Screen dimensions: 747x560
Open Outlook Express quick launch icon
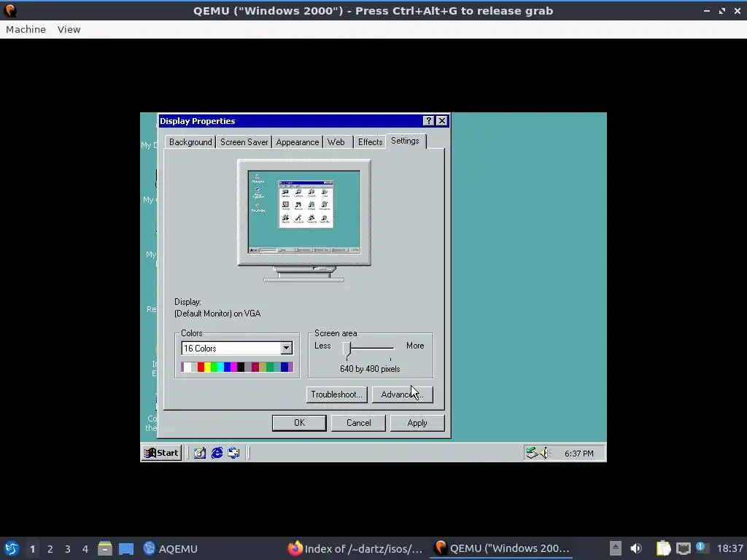click(x=233, y=453)
